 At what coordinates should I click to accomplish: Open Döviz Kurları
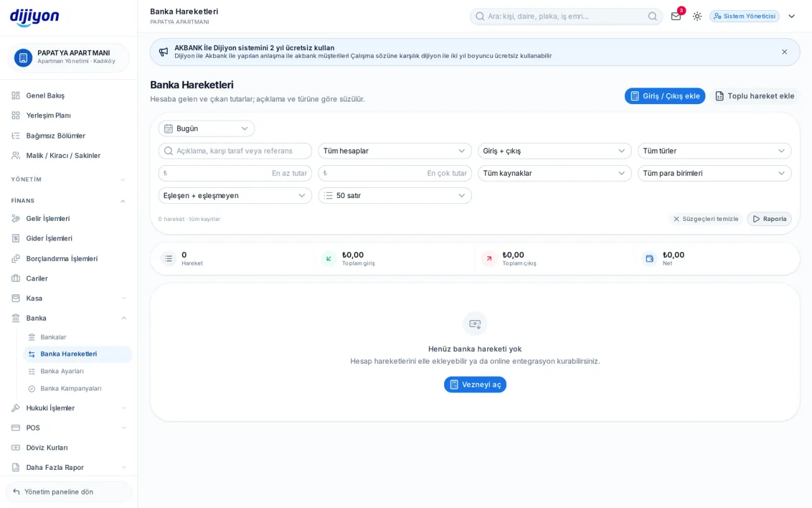coord(69,447)
